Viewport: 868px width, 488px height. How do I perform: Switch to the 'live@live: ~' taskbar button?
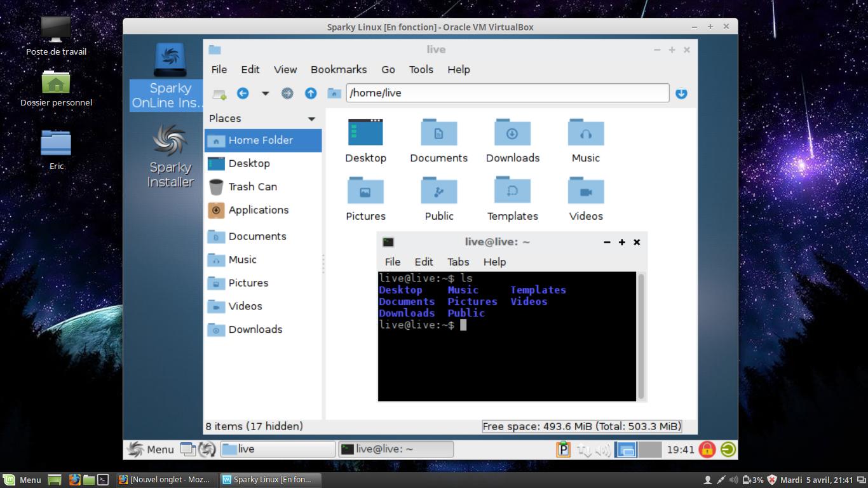click(396, 449)
